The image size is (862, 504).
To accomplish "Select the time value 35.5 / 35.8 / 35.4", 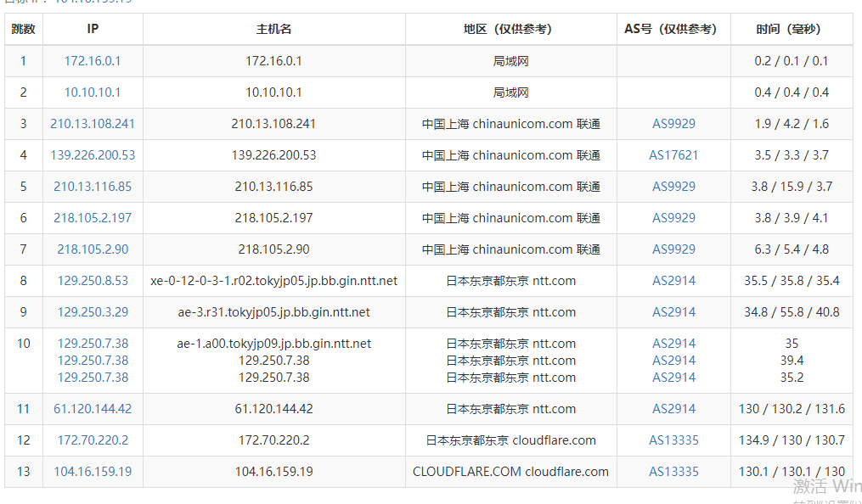I will 792,281.
